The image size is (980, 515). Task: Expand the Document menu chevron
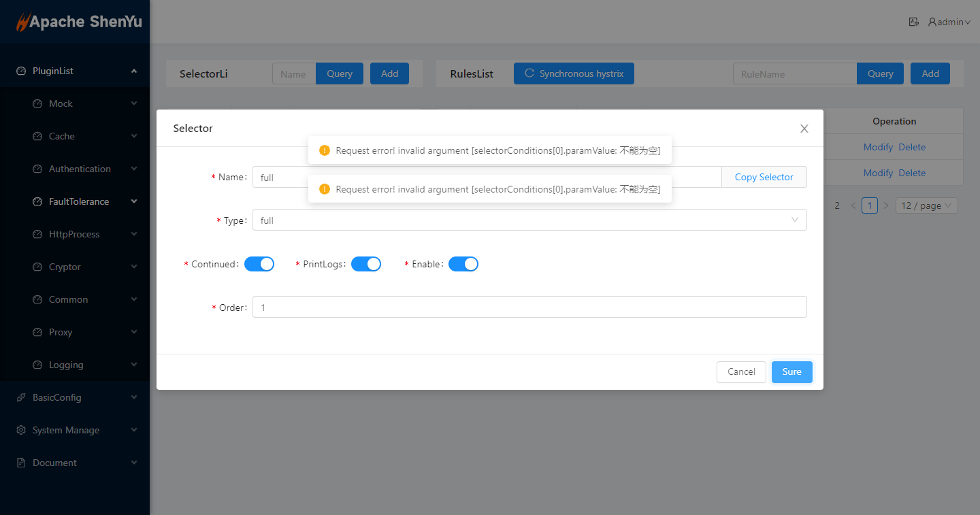click(134, 463)
